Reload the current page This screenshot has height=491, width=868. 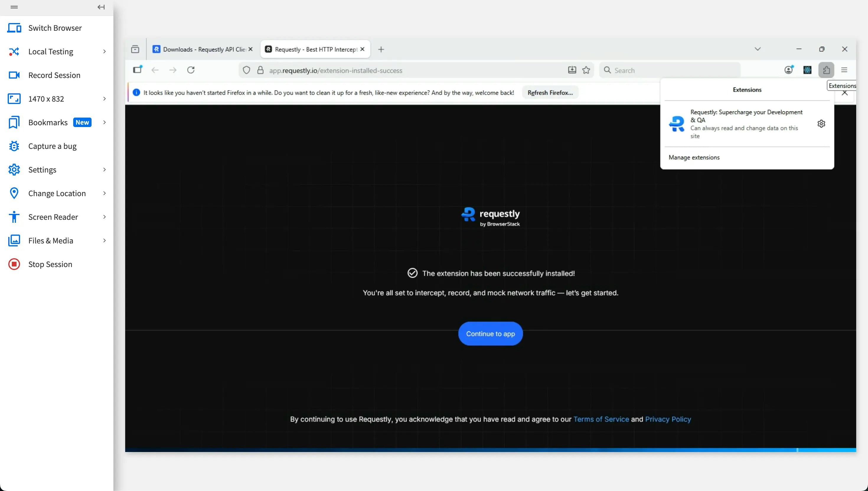(190, 70)
